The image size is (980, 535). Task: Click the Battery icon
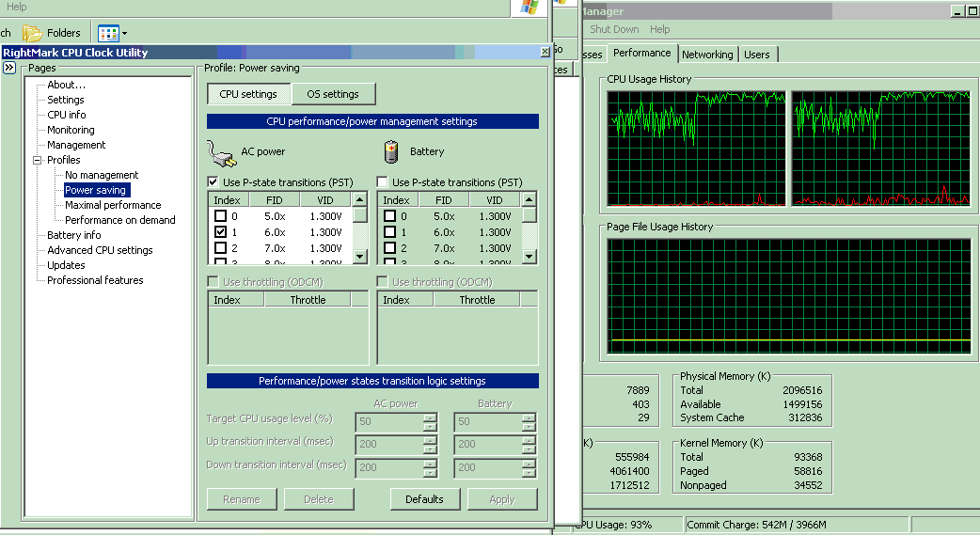pos(391,151)
